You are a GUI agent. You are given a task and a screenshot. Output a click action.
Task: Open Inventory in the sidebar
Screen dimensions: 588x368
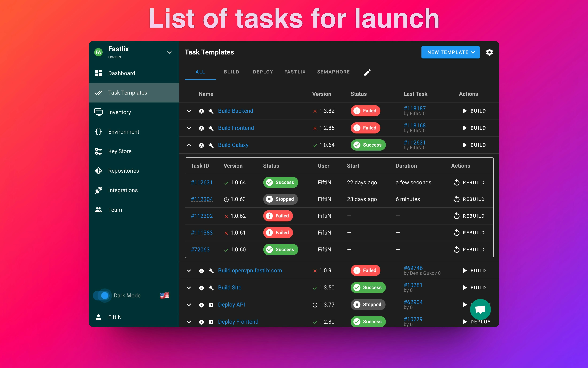pos(134,112)
